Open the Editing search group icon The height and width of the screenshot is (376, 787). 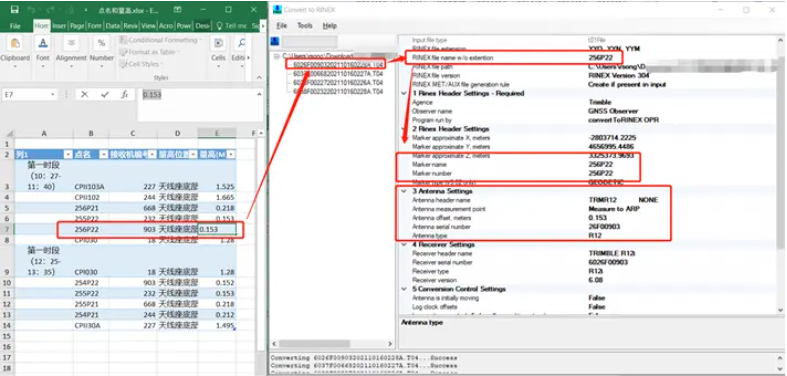(241, 43)
